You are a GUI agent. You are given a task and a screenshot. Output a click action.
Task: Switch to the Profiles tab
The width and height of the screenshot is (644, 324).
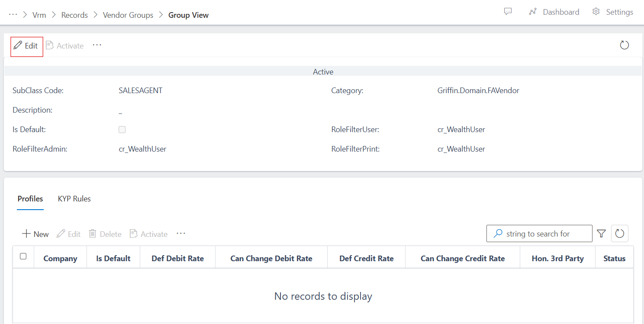point(30,199)
